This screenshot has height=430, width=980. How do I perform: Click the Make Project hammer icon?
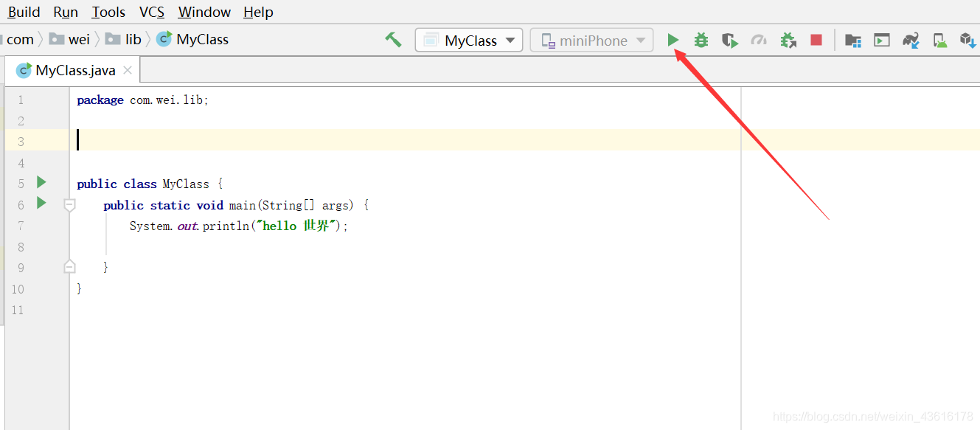[x=394, y=40]
